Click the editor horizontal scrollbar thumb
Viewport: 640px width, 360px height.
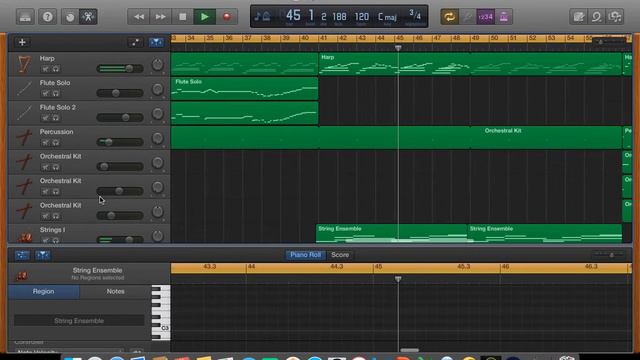click(x=409, y=350)
